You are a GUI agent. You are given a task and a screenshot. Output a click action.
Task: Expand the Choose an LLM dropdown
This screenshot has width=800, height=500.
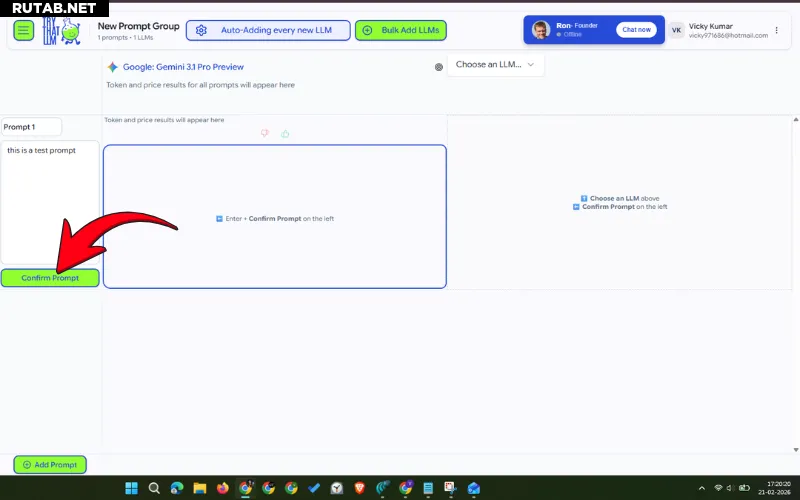coord(495,65)
